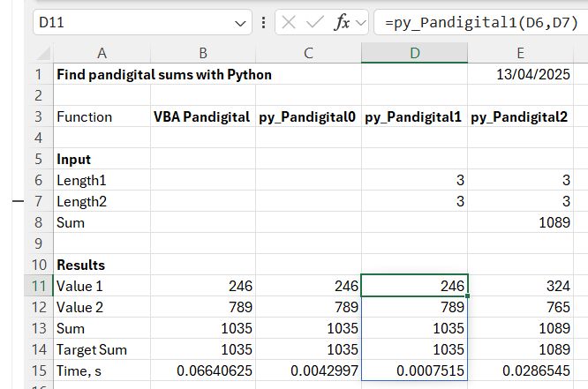
Task: Click the title cell 'Find pandigital sums with Python'
Action: point(163,75)
